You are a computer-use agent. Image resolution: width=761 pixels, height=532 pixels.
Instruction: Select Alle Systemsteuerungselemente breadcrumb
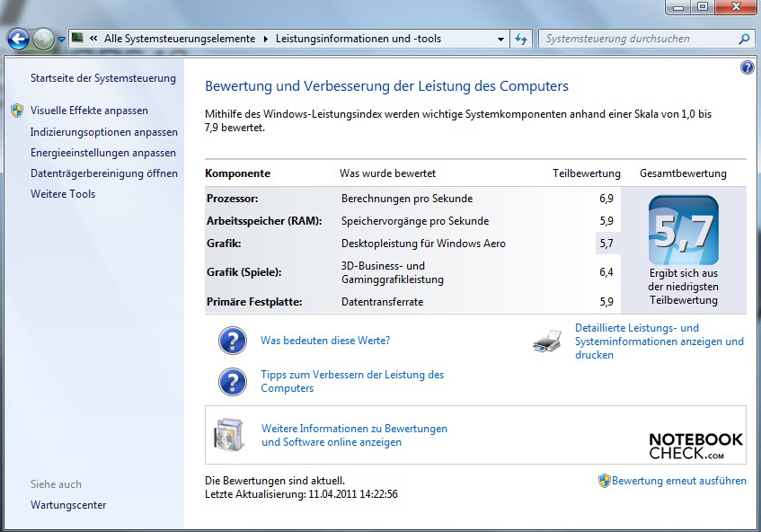180,39
